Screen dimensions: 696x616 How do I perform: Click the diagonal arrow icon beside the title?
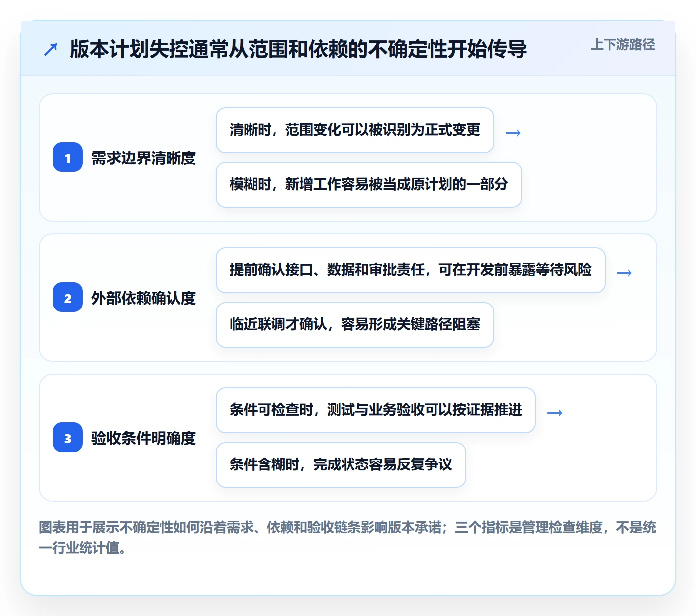(x=51, y=49)
